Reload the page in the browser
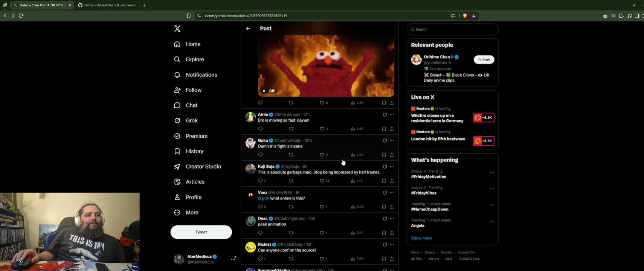Image resolution: width=644 pixels, height=271 pixels. point(21,16)
